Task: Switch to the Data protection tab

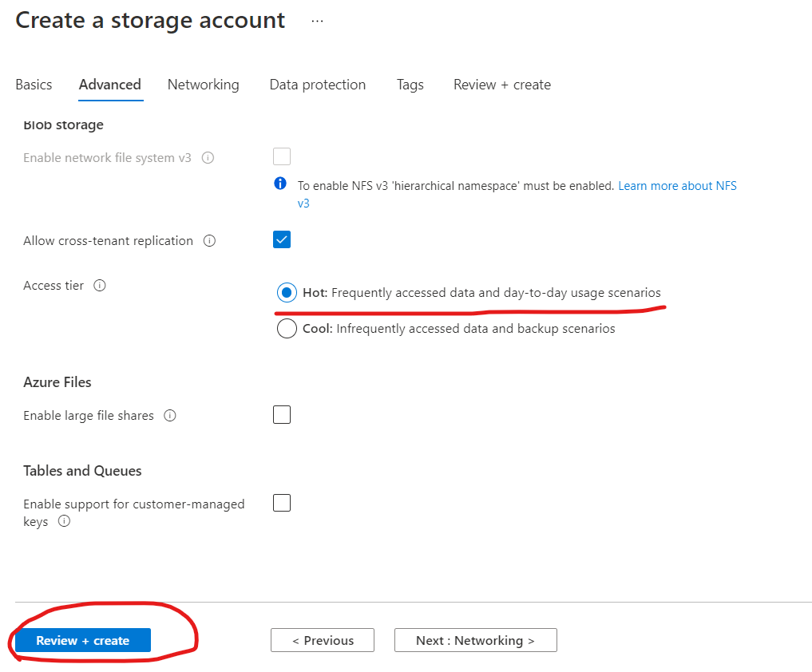Action: [317, 85]
